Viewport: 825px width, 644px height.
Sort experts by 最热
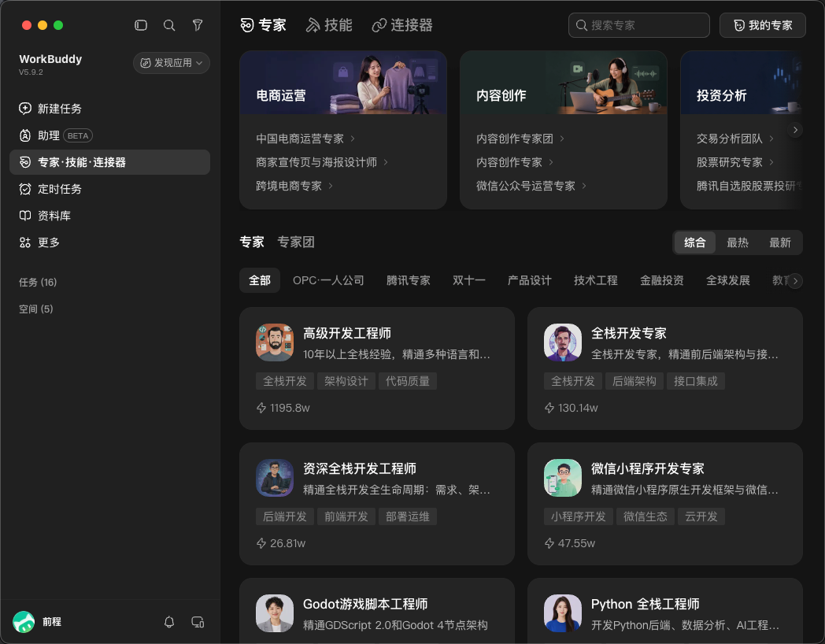coord(737,242)
